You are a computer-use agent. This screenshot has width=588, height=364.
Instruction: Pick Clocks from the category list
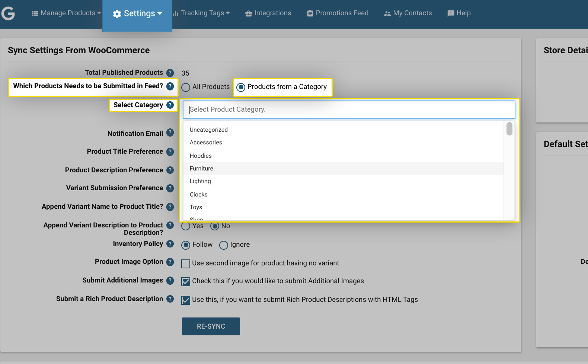tap(343, 194)
